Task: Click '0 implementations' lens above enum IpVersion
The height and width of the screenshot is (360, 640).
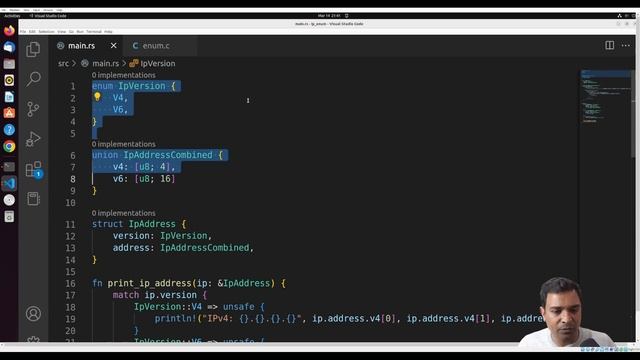Action: pos(124,75)
